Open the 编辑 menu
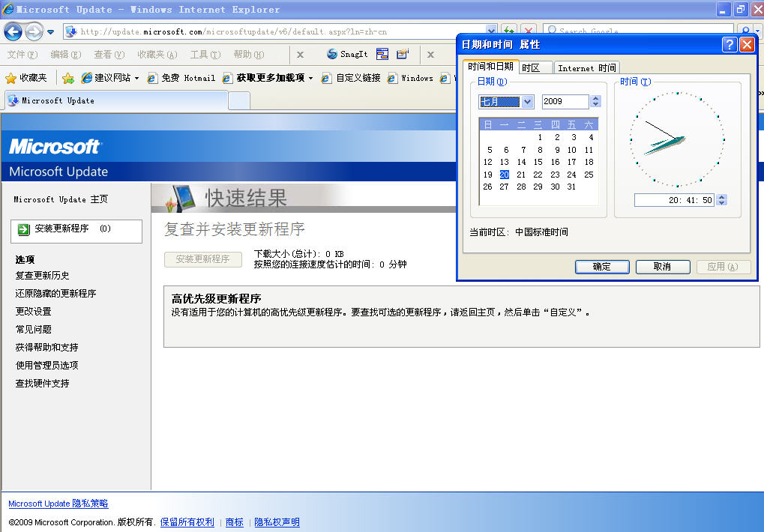 click(x=65, y=55)
